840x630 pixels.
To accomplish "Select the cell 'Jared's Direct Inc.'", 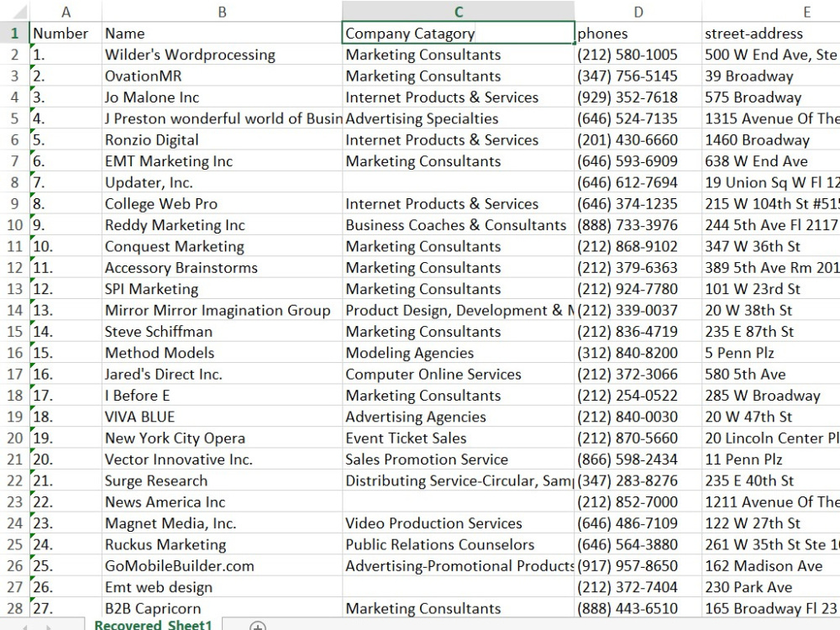I will [222, 374].
